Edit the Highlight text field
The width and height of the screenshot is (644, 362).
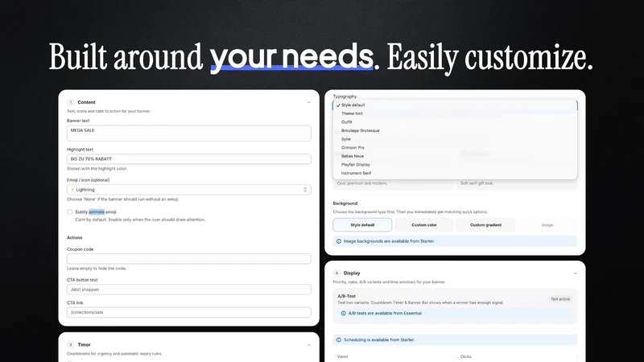pos(189,158)
